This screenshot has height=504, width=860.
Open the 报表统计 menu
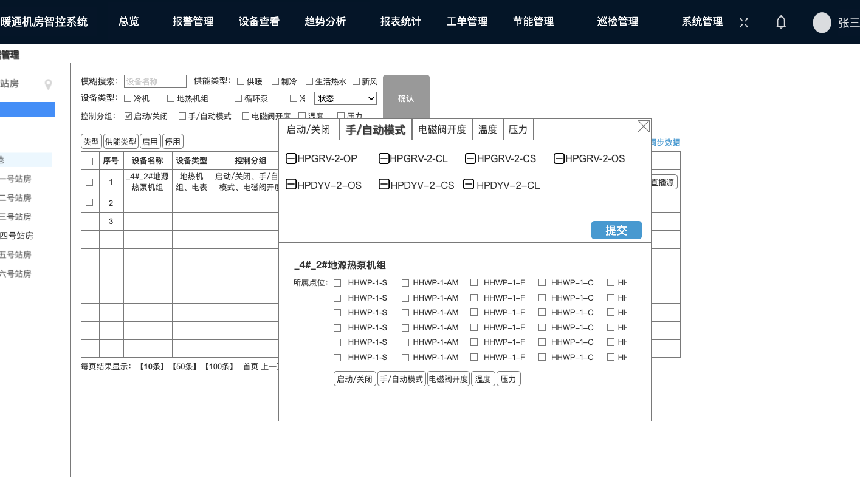(x=401, y=22)
